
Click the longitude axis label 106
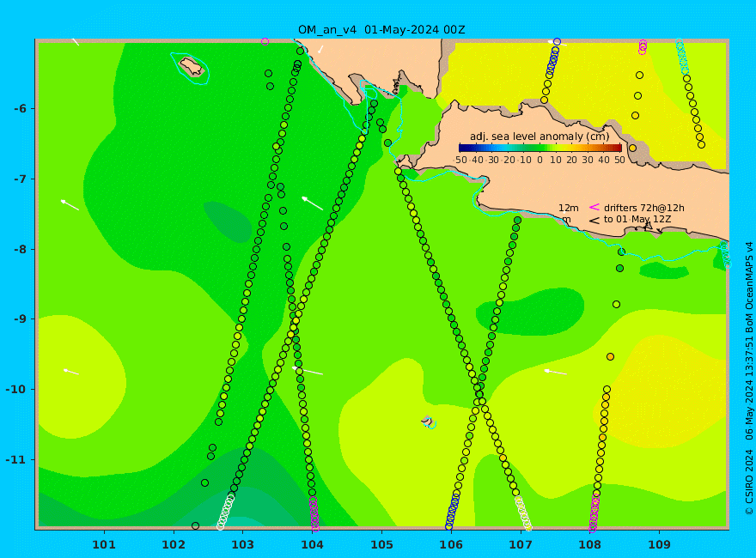pyautogui.click(x=451, y=544)
